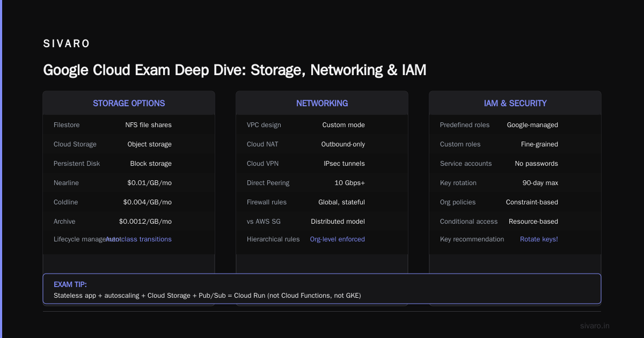This screenshot has height=338, width=644.
Task: Select the Key rotation 90-day max value
Action: pyautogui.click(x=540, y=183)
